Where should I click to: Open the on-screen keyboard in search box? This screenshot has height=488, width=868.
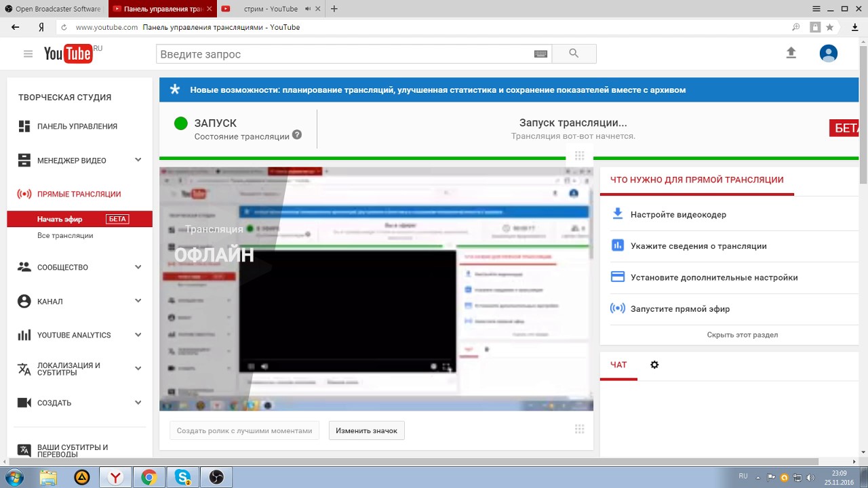pyautogui.click(x=540, y=54)
